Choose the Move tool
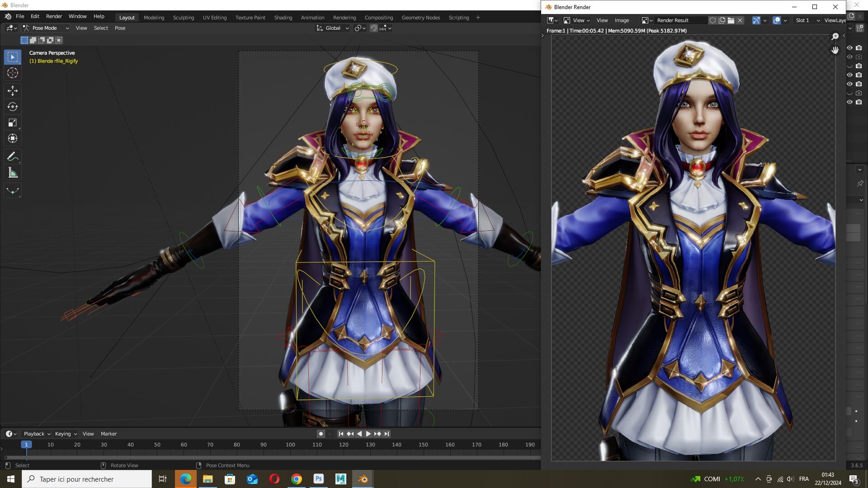 coord(13,91)
